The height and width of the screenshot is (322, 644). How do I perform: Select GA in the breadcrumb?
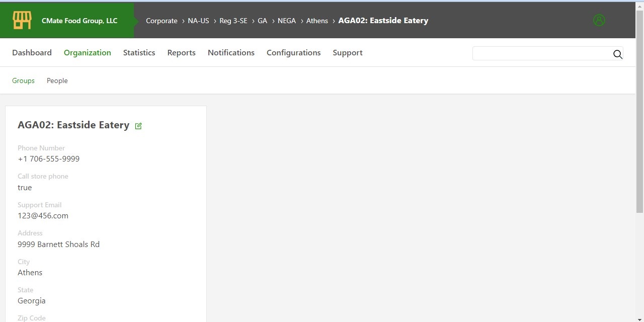(x=262, y=21)
